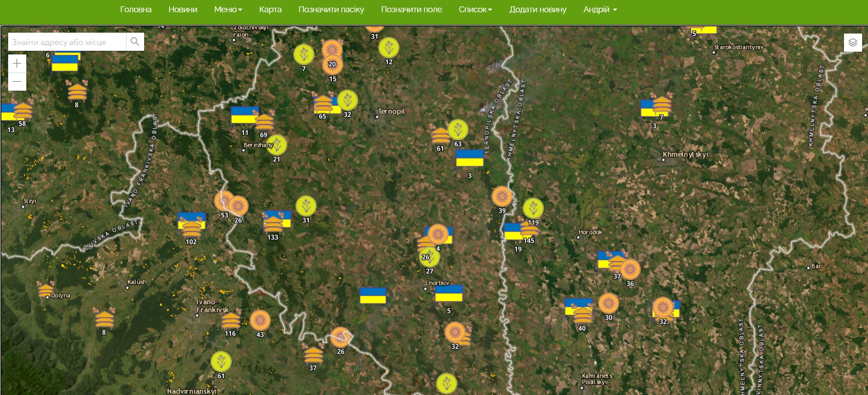This screenshot has height=395, width=868.
Task: Open the Андрій user dropdown
Action: click(x=600, y=10)
